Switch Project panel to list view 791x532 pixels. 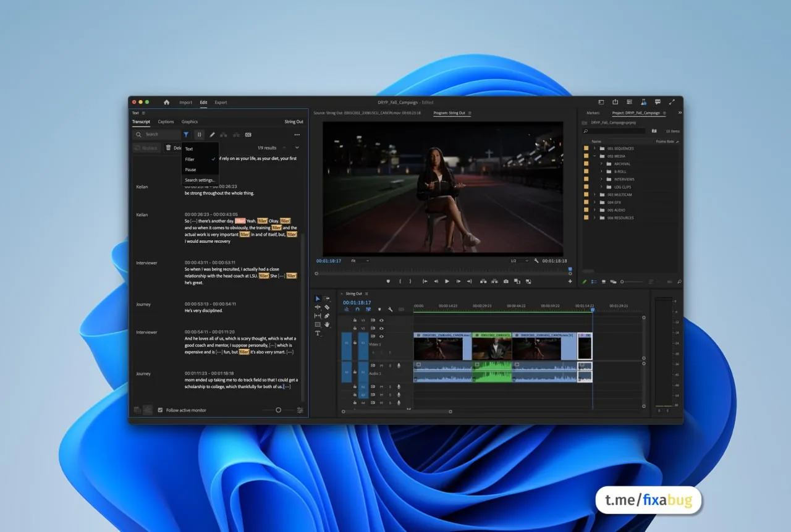[x=594, y=282]
